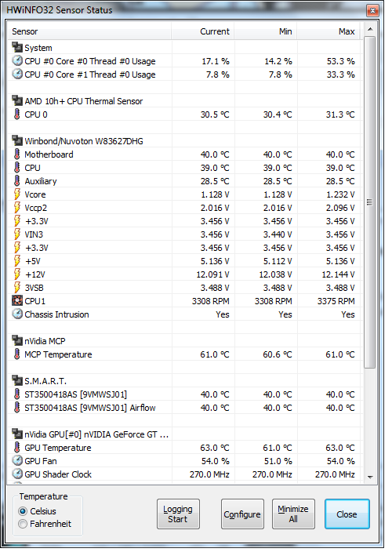This screenshot has height=552, width=392.
Task: Click the S.M.A.R.T. group icon
Action: 17,380
